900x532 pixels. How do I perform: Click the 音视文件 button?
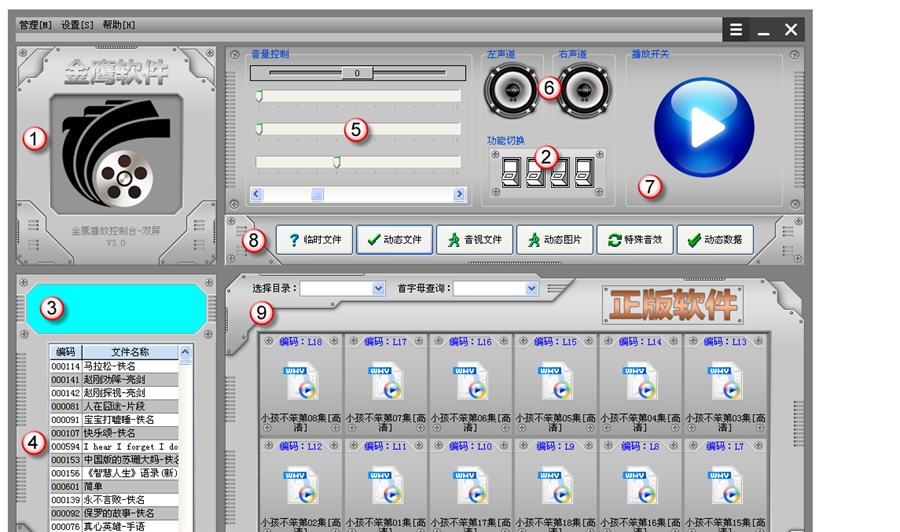[475, 239]
